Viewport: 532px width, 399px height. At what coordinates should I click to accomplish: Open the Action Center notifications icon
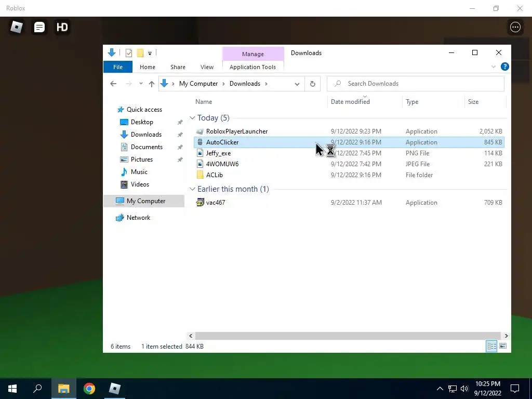pos(515,389)
